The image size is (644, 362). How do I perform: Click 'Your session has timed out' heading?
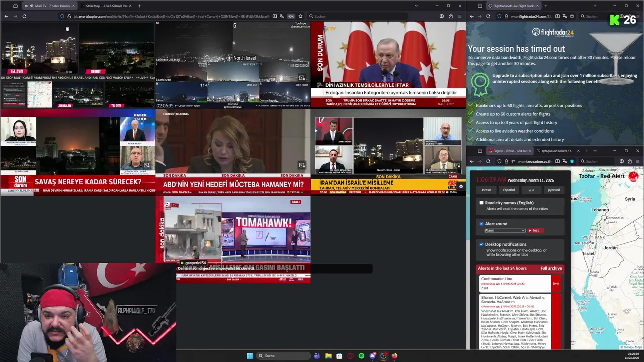(516, 49)
